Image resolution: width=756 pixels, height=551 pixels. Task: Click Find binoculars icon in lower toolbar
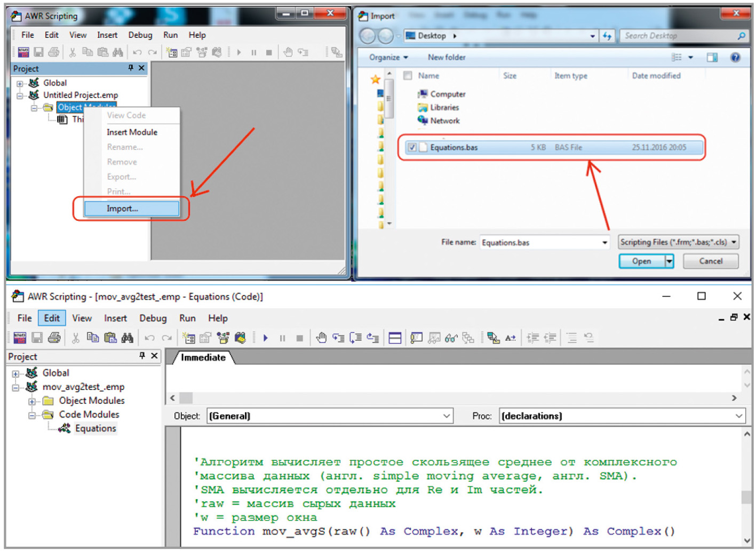click(x=127, y=338)
